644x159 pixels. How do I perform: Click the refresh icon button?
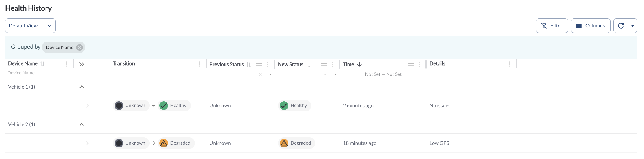tap(621, 26)
